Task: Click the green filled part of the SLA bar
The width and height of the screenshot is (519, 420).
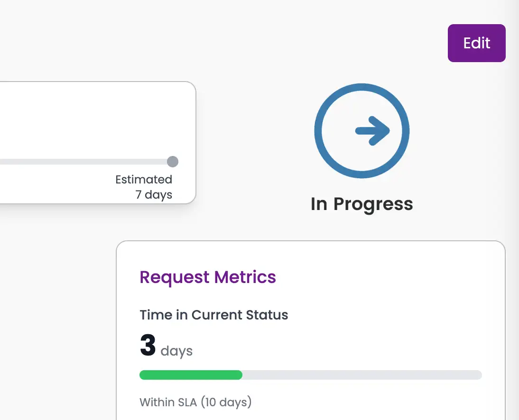Action: [191, 375]
